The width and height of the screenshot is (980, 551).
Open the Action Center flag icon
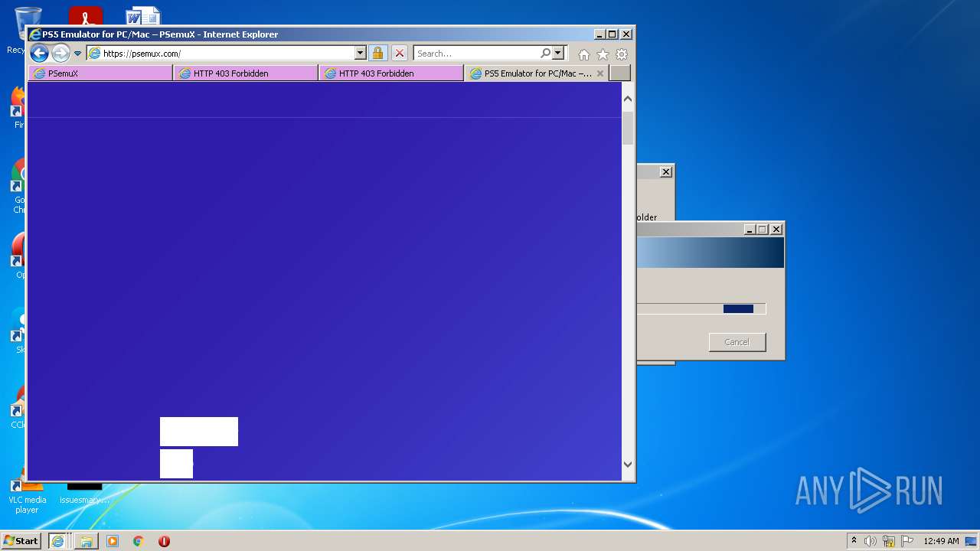tap(907, 541)
